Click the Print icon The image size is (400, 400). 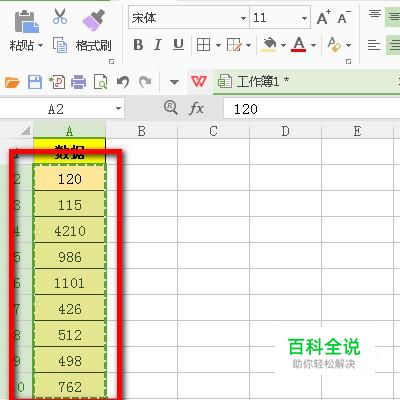pyautogui.click(x=78, y=82)
